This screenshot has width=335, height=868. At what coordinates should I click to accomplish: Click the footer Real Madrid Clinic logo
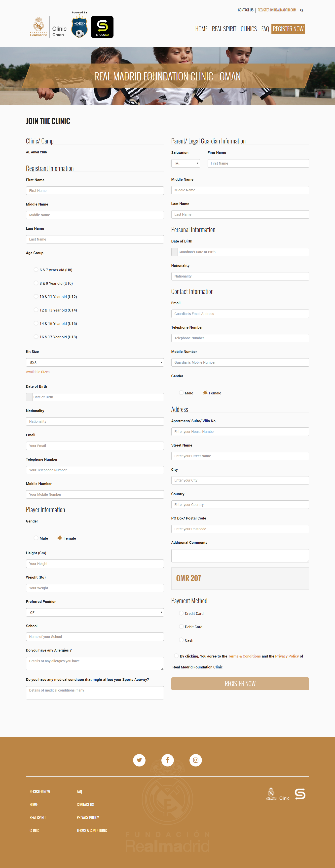click(277, 794)
